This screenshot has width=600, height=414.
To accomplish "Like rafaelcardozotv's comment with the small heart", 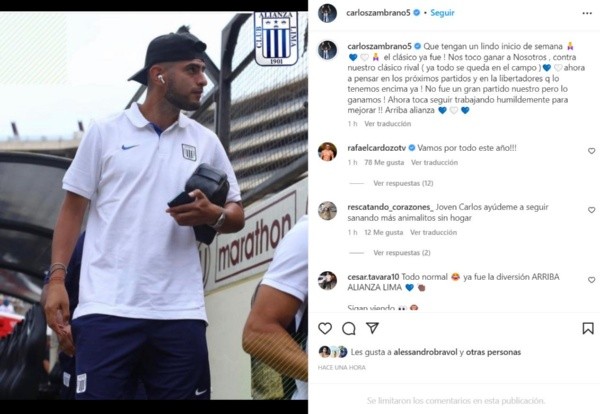I will click(592, 151).
